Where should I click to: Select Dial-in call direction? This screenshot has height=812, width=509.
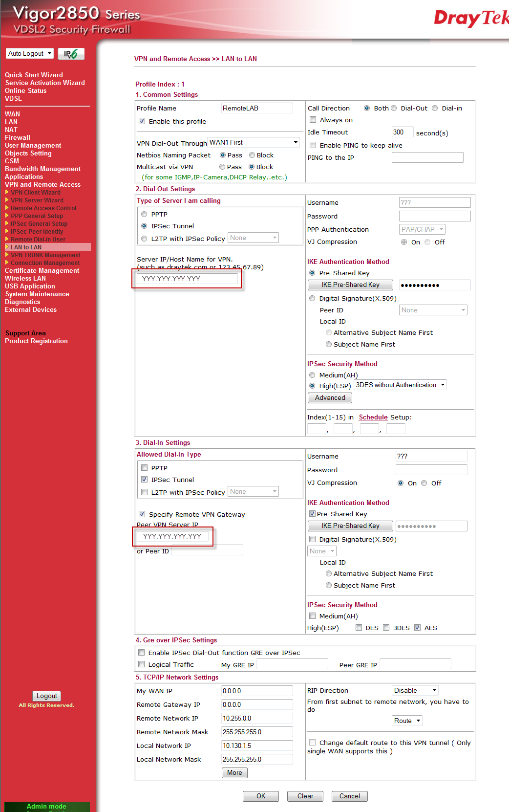(435, 108)
